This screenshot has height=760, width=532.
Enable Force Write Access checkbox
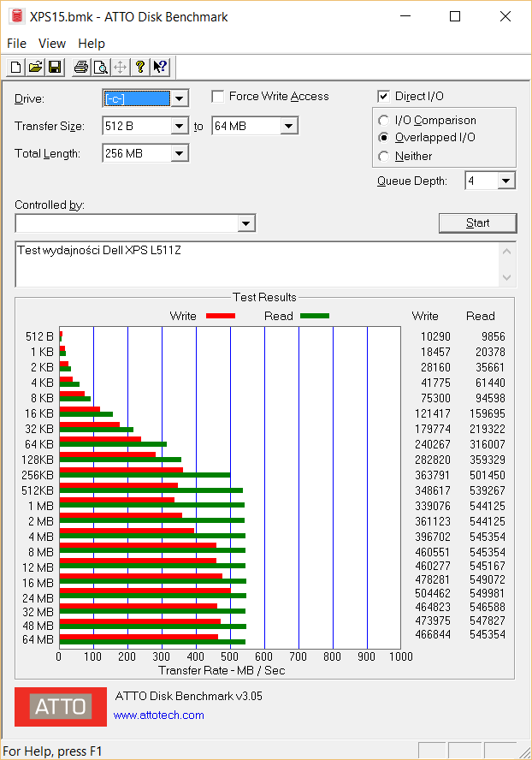(218, 97)
